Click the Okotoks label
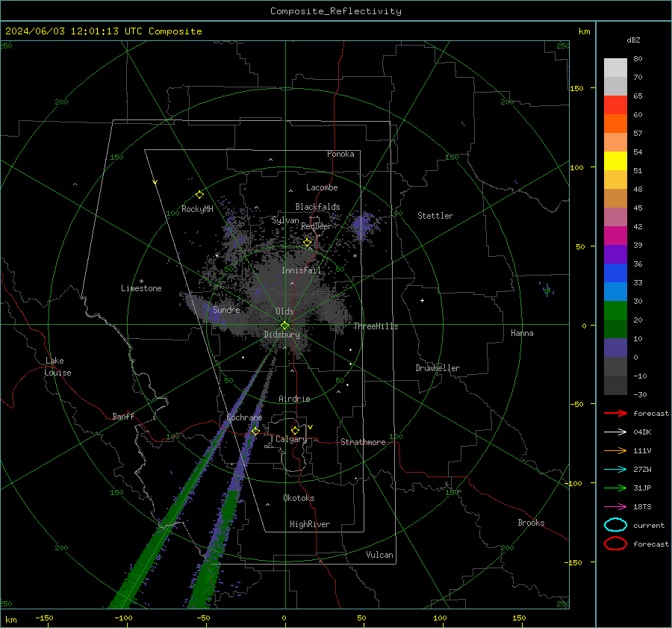 (x=299, y=497)
